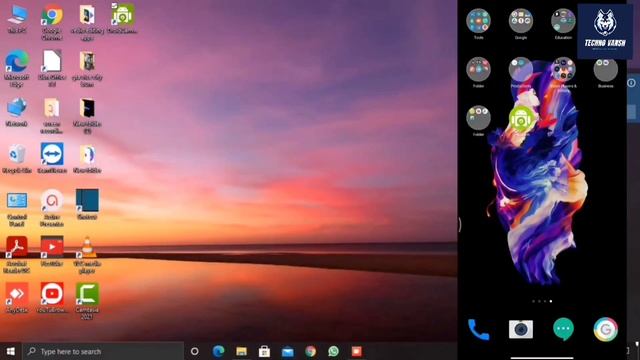
Task: Open the Mail app on the taskbar
Action: point(287,351)
